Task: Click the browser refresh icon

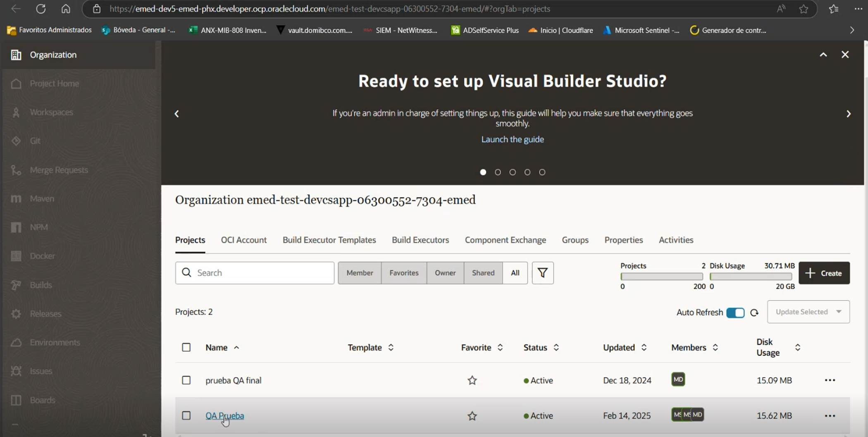Action: 41,9
